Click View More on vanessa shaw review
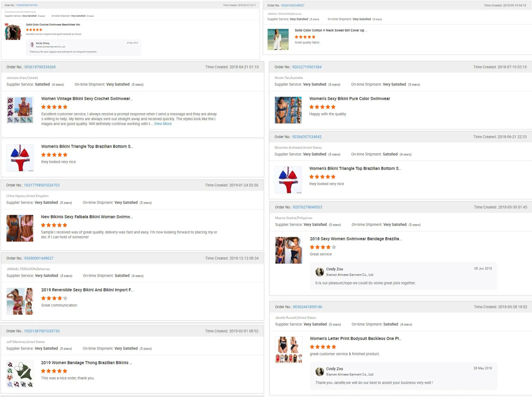This screenshot has width=532, height=397. 163,124
